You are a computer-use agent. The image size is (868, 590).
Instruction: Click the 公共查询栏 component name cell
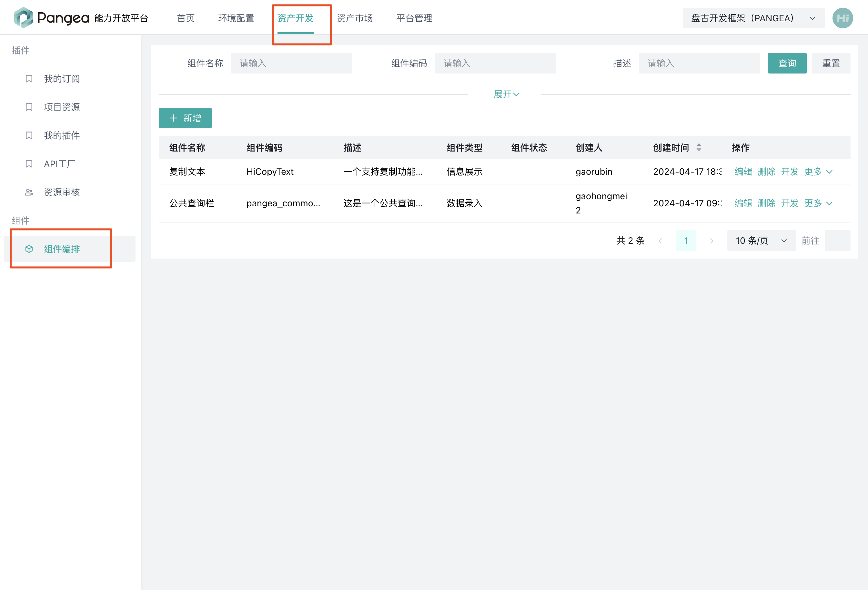tap(192, 203)
